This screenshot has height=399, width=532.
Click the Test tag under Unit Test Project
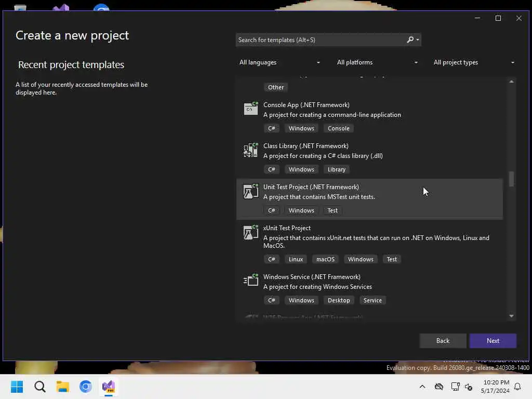point(332,210)
